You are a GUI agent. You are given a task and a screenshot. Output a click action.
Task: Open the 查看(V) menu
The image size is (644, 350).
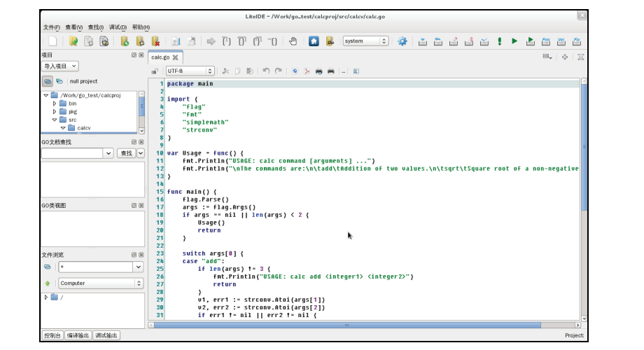coord(74,27)
